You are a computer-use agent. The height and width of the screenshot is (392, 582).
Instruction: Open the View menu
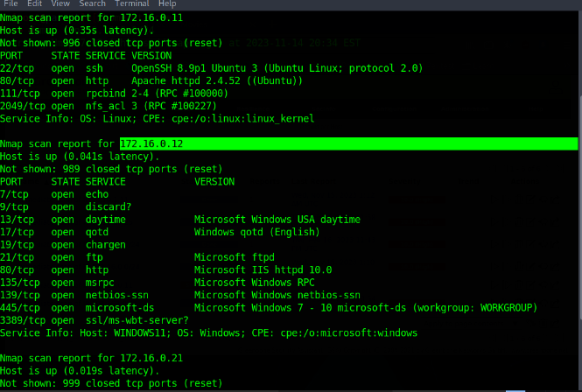click(62, 3)
